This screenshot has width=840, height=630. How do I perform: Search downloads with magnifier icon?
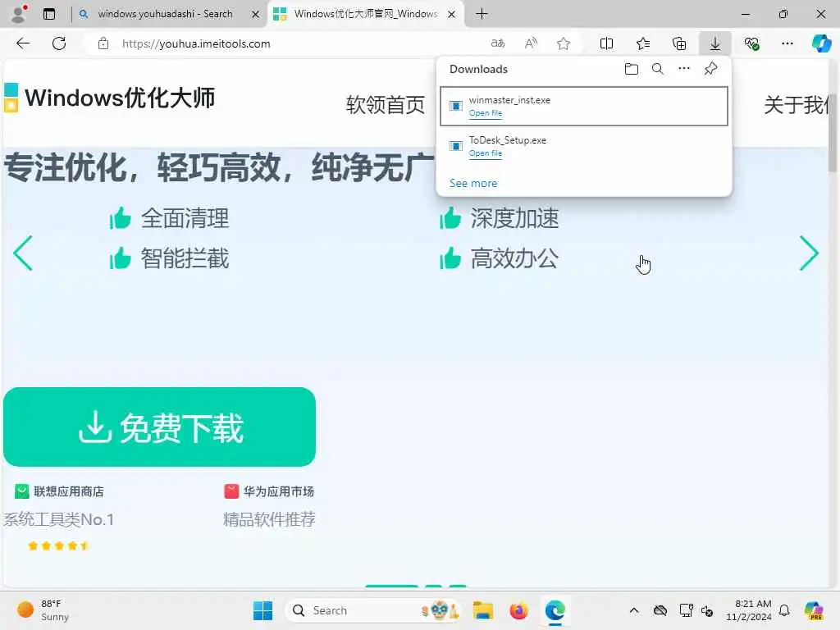pyautogui.click(x=658, y=69)
